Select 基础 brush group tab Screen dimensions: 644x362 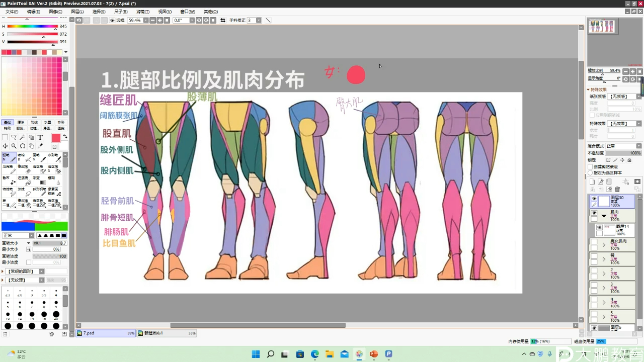pyautogui.click(x=7, y=122)
